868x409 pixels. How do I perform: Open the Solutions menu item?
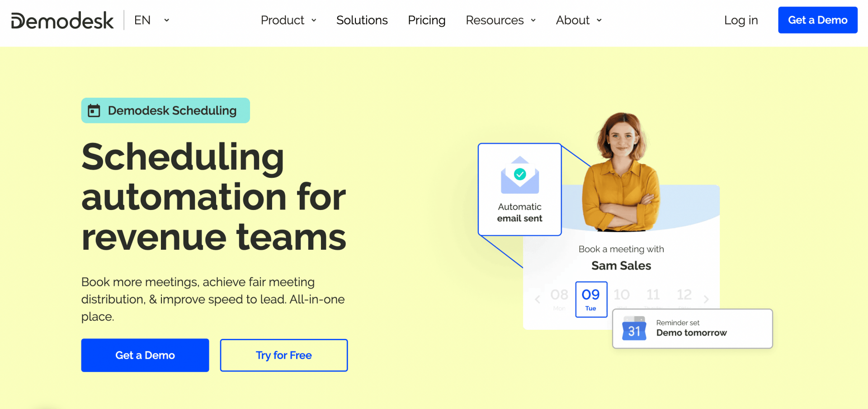pos(362,20)
